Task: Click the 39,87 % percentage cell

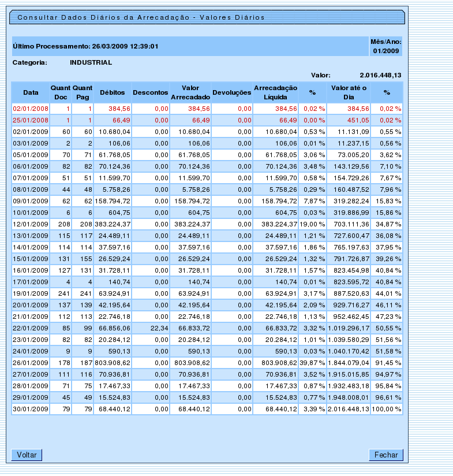Action: click(x=313, y=363)
